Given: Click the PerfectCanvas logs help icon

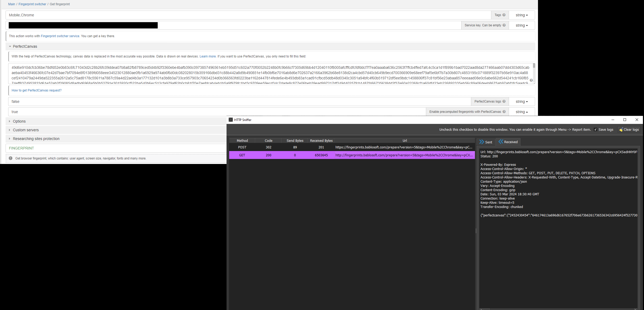Looking at the screenshot, I should point(504,101).
